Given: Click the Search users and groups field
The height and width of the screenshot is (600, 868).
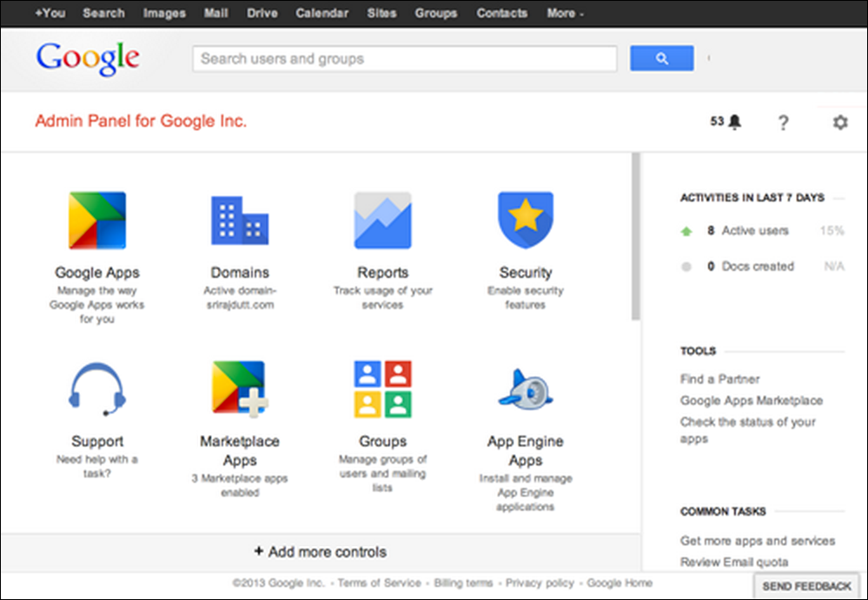Looking at the screenshot, I should pos(404,59).
